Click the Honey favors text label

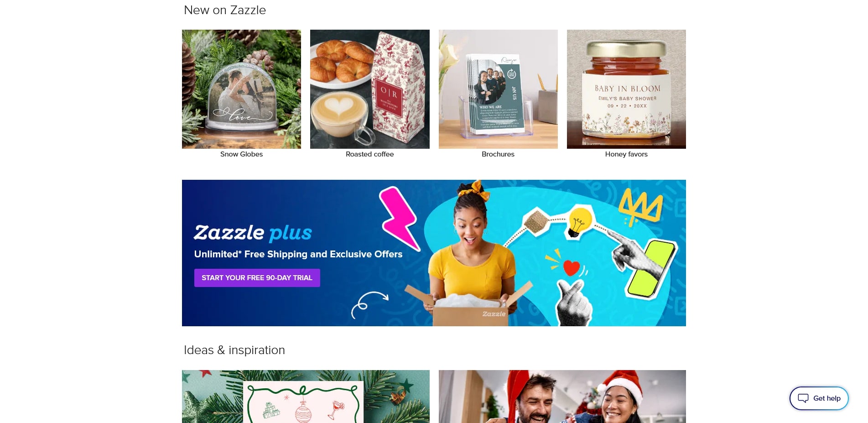click(626, 154)
